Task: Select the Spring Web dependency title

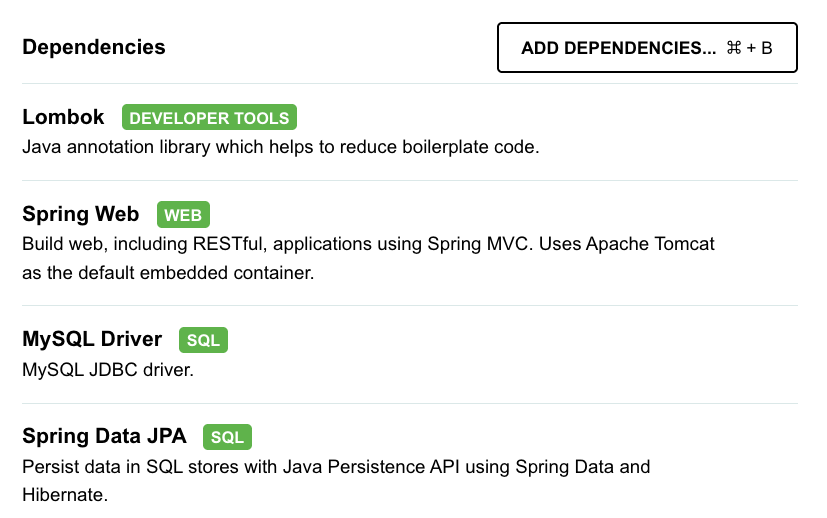Action: [x=81, y=214]
